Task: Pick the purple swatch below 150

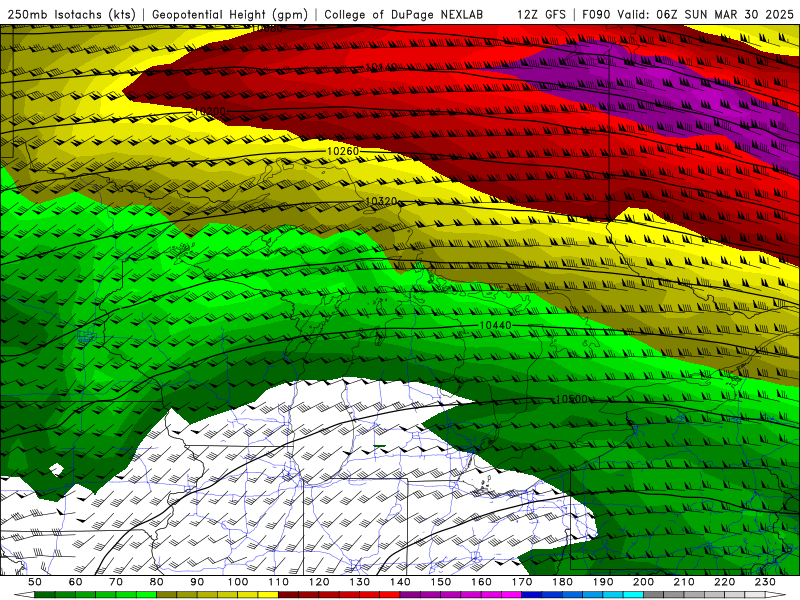Action: tap(451, 595)
